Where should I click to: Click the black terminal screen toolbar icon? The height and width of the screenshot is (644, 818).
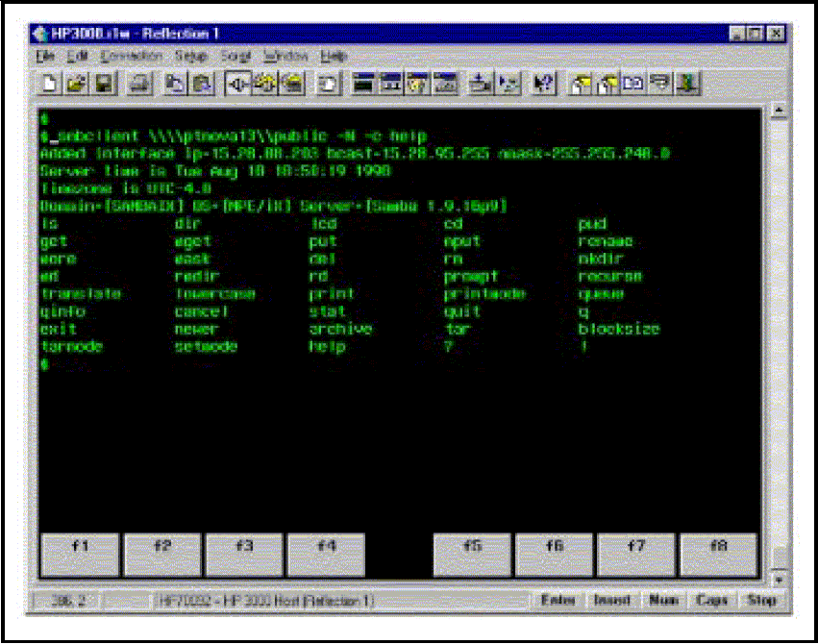363,84
